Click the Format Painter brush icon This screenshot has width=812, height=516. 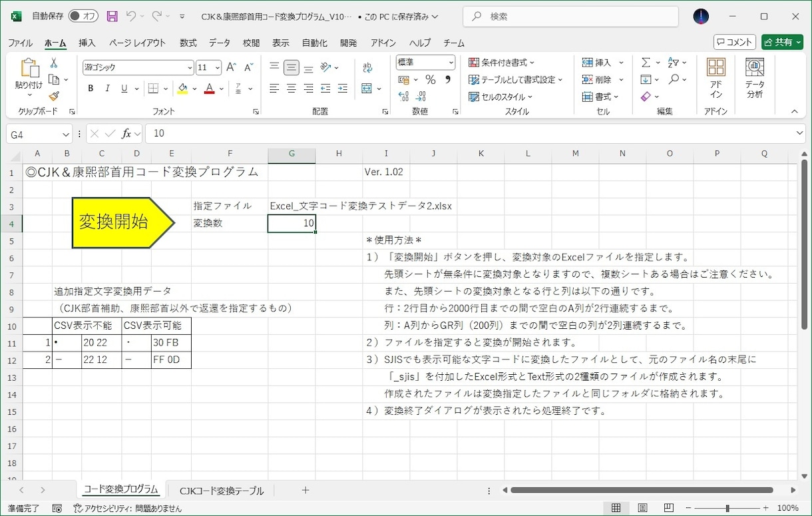54,96
